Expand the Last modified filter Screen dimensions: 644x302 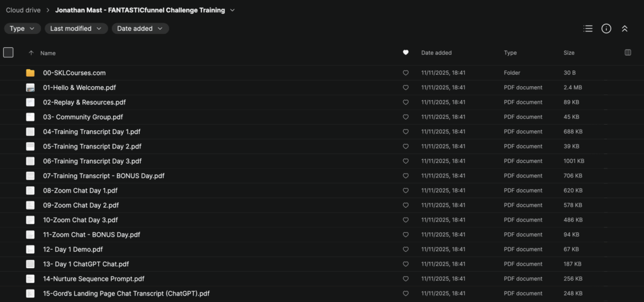click(77, 28)
